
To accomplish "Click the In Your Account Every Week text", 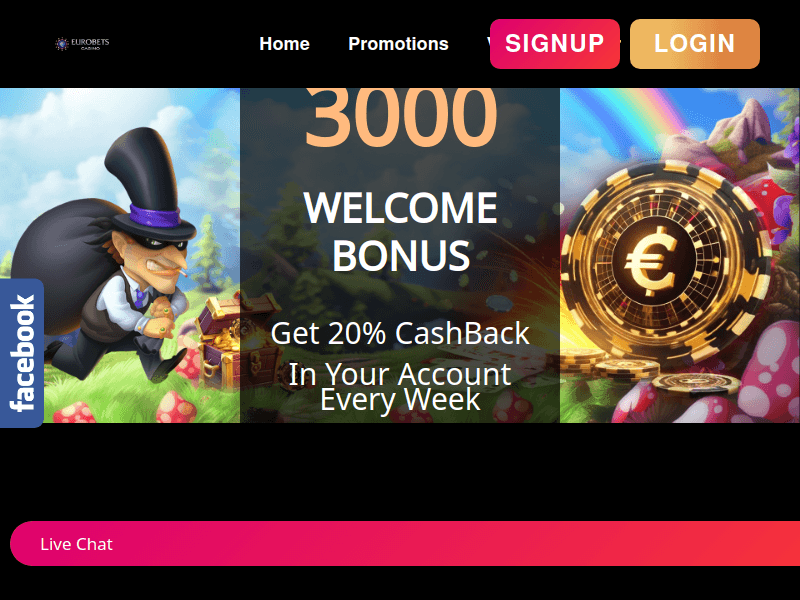I will pos(400,387).
